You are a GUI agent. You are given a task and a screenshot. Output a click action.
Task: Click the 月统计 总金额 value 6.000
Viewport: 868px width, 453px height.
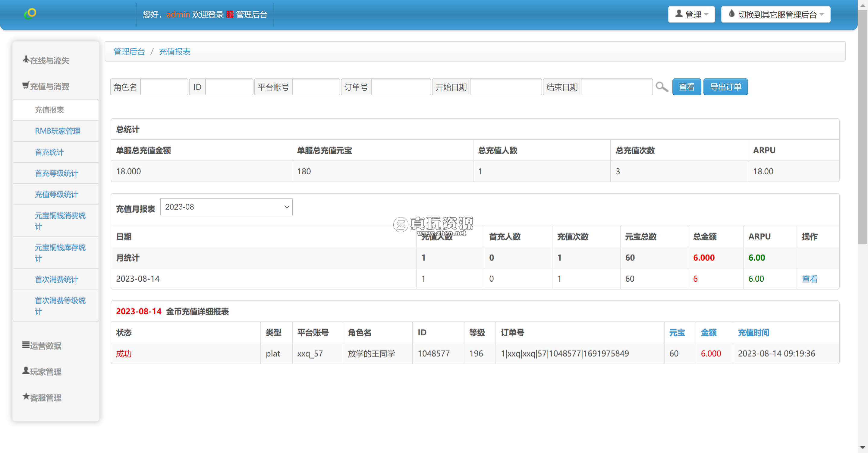coord(704,258)
